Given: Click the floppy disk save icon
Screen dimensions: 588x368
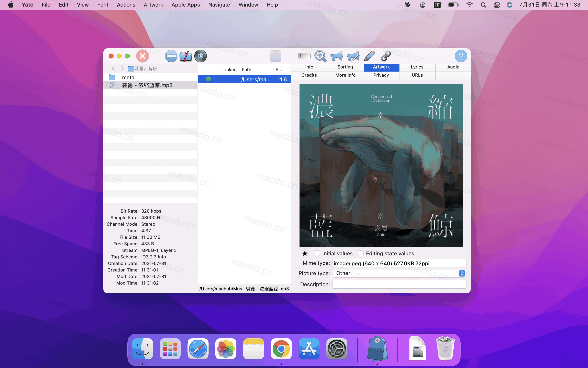Looking at the screenshot, I should pos(276,56).
